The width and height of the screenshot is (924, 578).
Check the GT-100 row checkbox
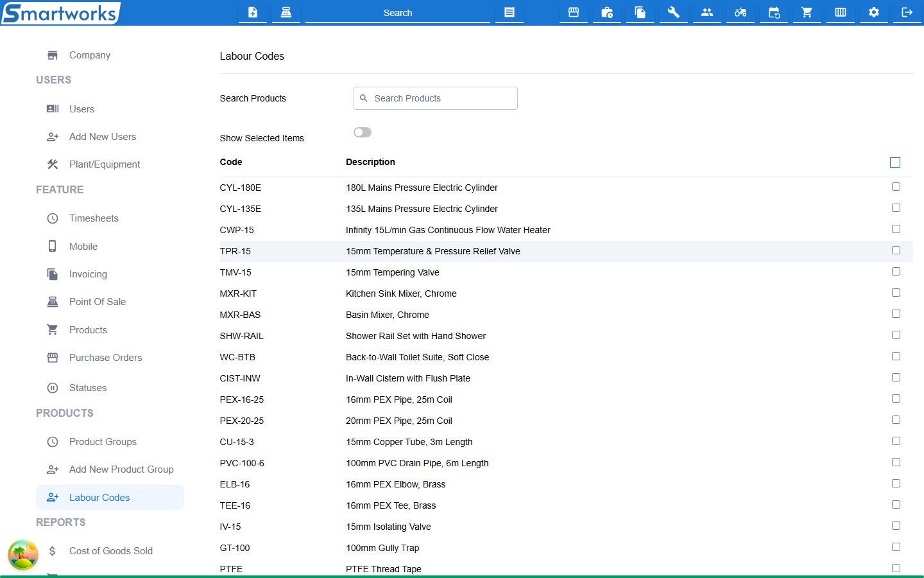click(896, 547)
